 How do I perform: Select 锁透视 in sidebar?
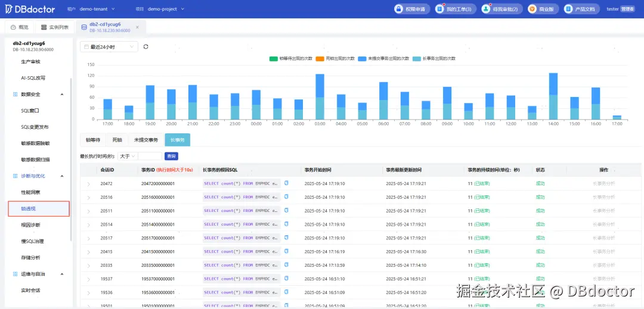(39, 208)
